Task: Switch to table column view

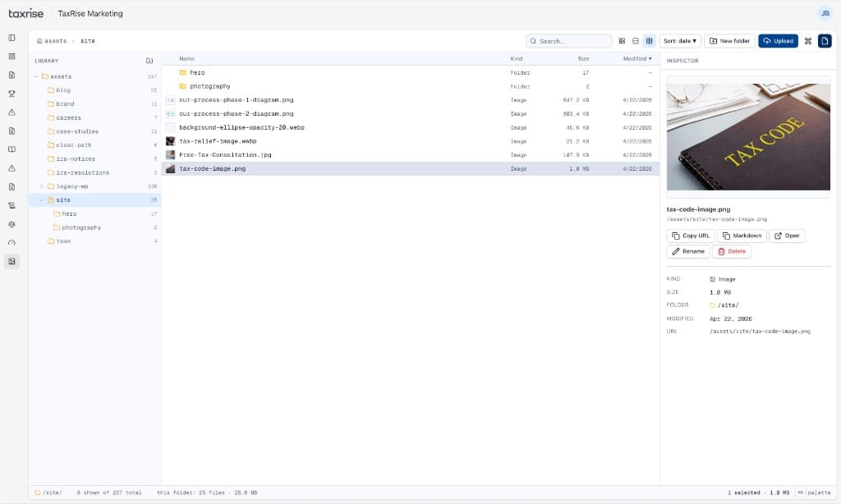Action: 649,41
